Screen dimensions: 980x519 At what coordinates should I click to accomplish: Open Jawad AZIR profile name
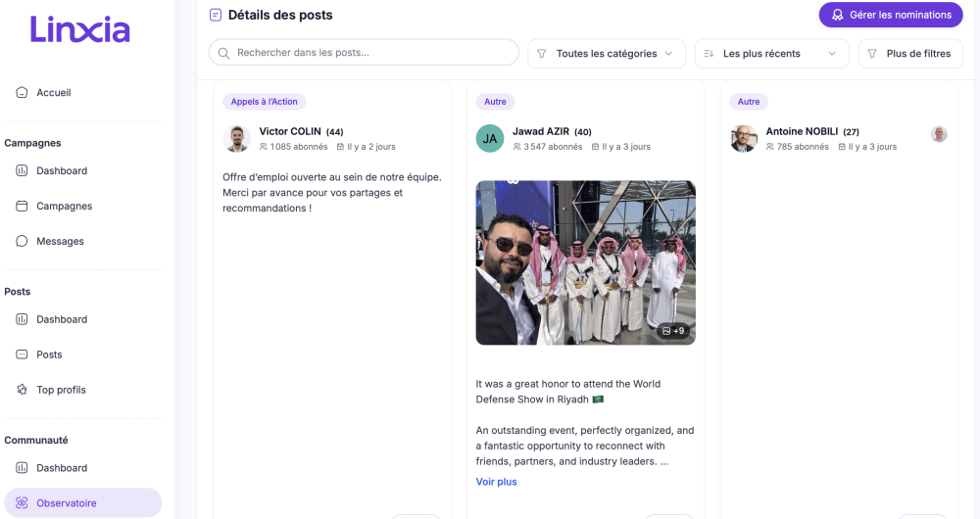(541, 131)
